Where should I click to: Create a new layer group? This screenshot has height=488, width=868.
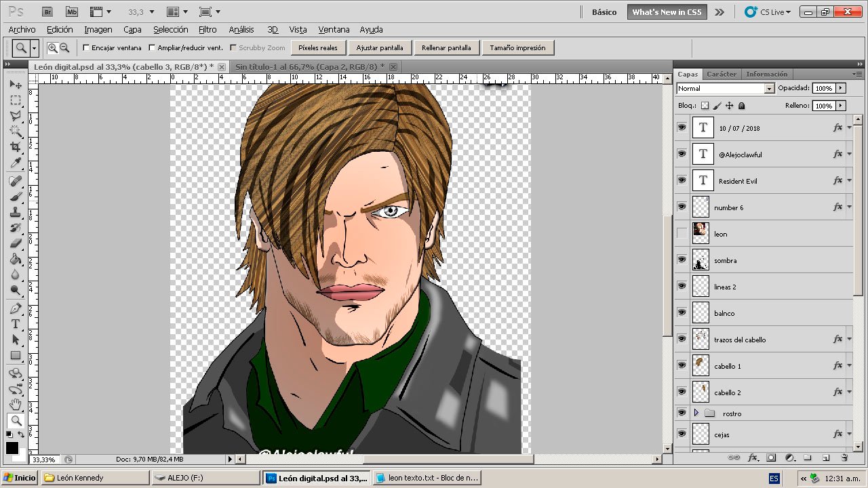(x=808, y=457)
